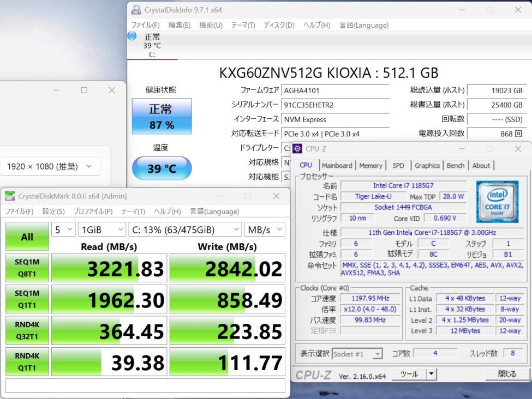Click the Intel Core i7 badge in CPU-Z
The width and height of the screenshot is (532, 399).
(x=497, y=202)
